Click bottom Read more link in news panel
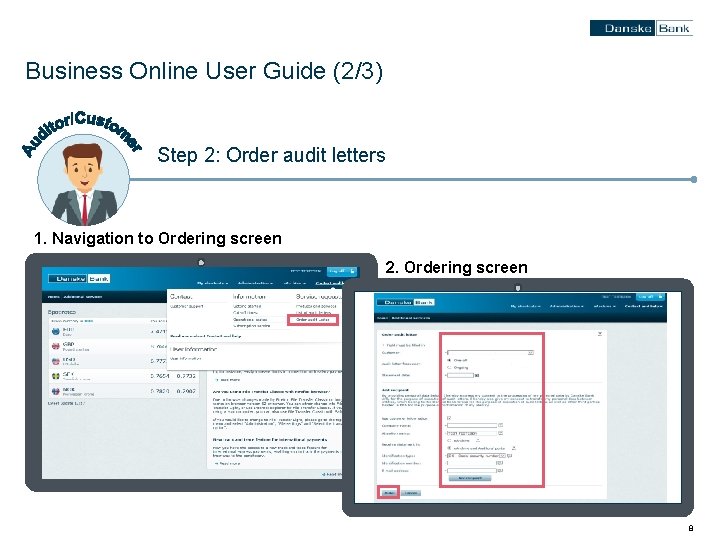Screen dimensions: 720x540 click(x=230, y=464)
